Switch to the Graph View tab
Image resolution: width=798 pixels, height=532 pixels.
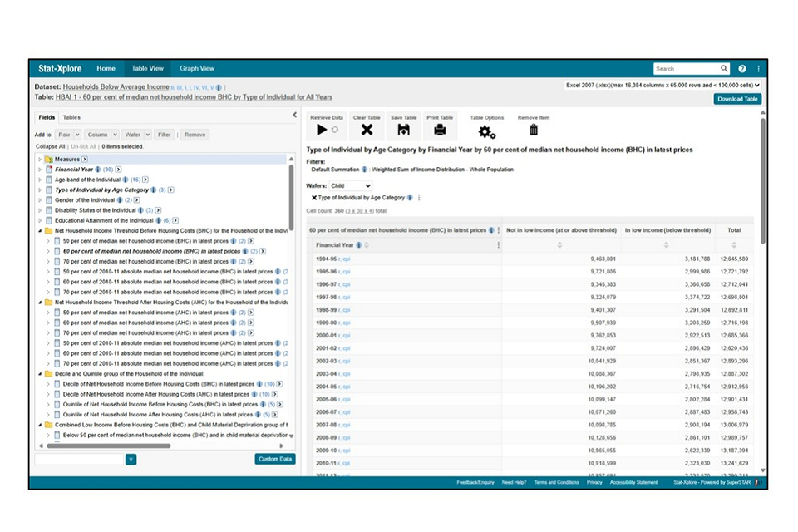pos(197,69)
